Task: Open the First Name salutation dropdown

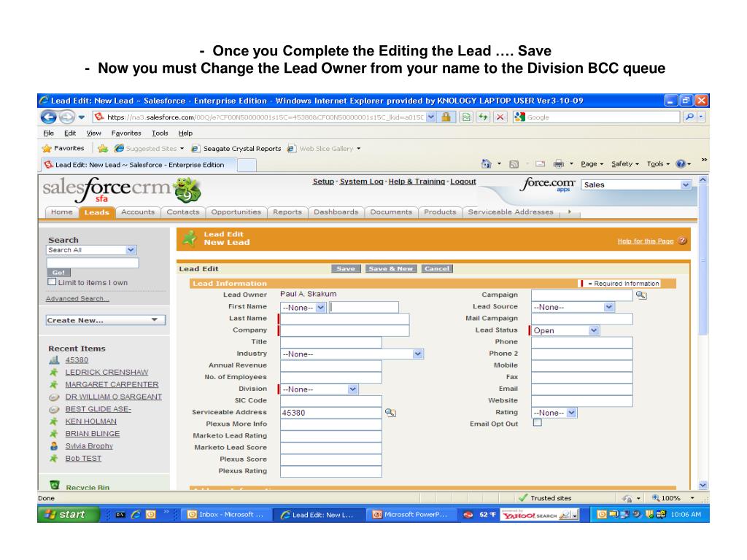Action: (303, 308)
